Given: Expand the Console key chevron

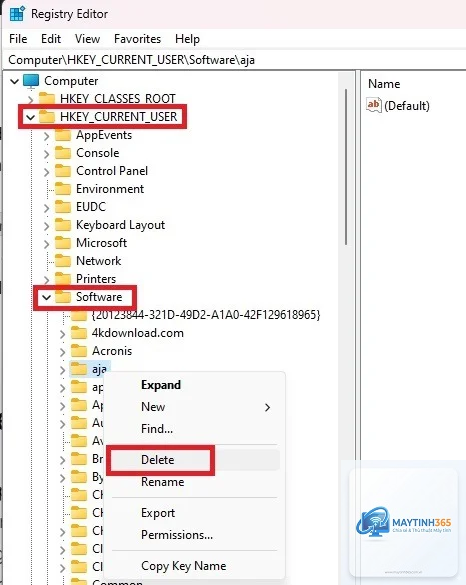Looking at the screenshot, I should click(x=47, y=153).
